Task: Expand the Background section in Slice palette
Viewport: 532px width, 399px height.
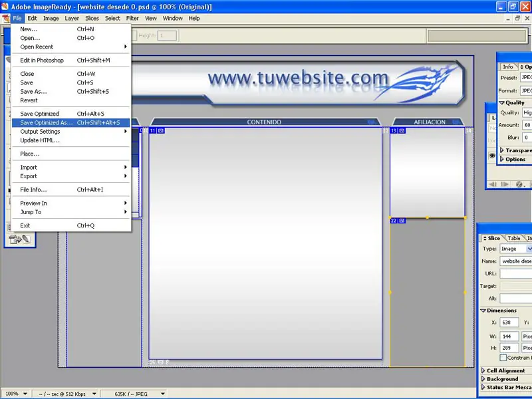Action: coord(483,378)
